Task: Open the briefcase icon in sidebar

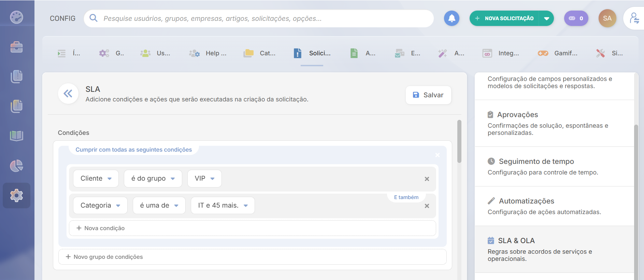Action: [x=16, y=47]
